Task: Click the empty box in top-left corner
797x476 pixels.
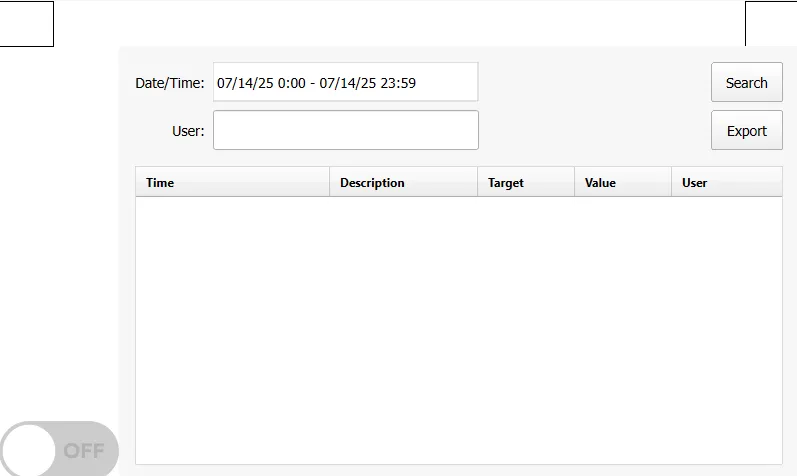Action: [26, 24]
